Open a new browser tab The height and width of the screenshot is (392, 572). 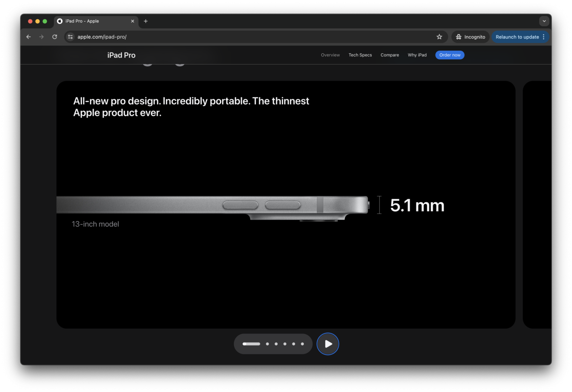pyautogui.click(x=146, y=21)
